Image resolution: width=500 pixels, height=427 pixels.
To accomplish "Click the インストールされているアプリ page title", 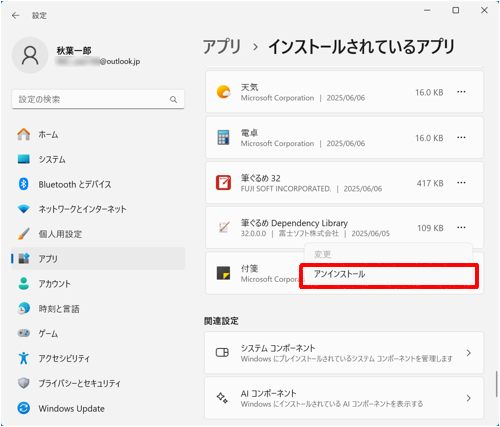I will coord(362,46).
